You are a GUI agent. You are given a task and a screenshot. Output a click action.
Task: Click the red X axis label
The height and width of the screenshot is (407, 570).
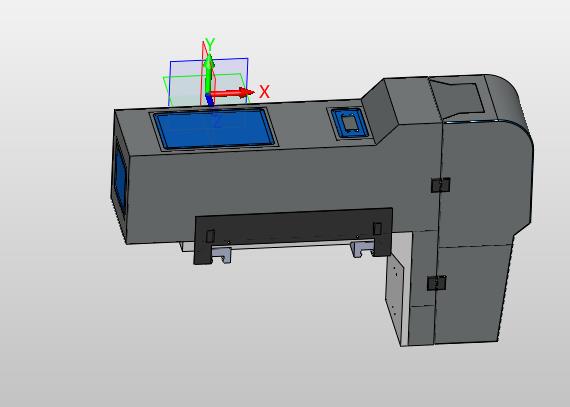click(x=264, y=92)
